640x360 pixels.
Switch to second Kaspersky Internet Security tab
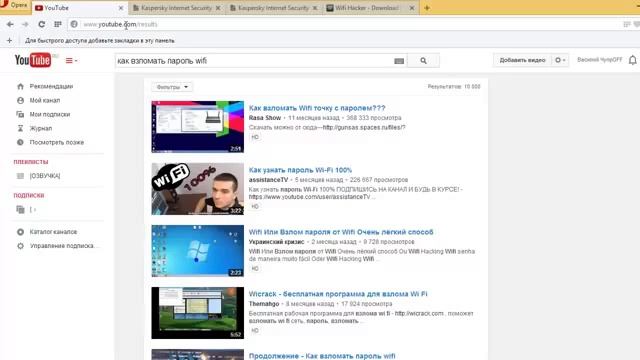point(273,8)
